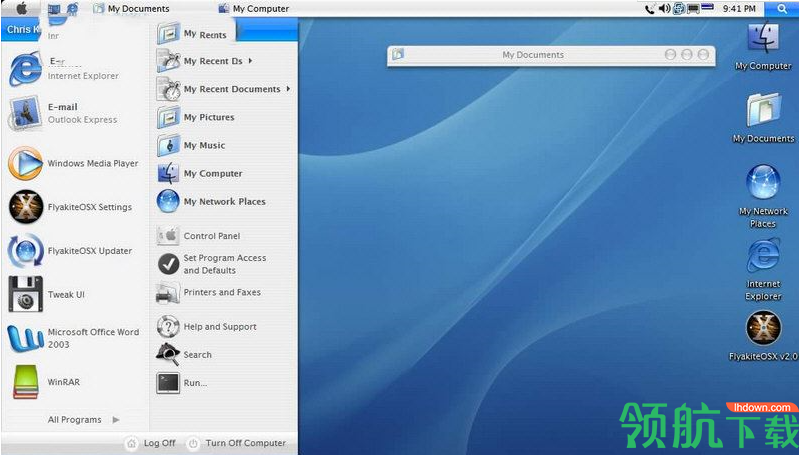Open Set Program Access and Defaults
799x455 pixels.
point(211,264)
